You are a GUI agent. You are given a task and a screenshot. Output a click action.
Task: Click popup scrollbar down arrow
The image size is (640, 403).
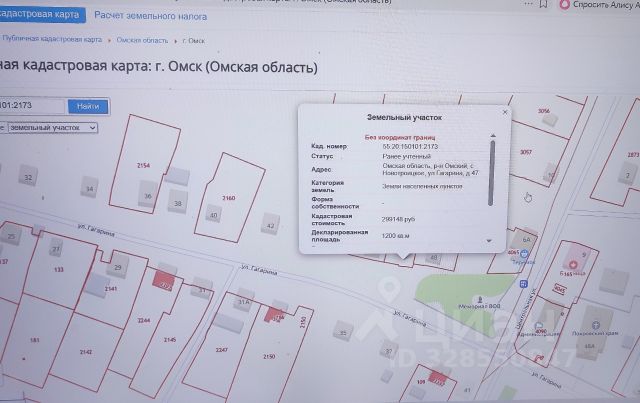click(489, 241)
